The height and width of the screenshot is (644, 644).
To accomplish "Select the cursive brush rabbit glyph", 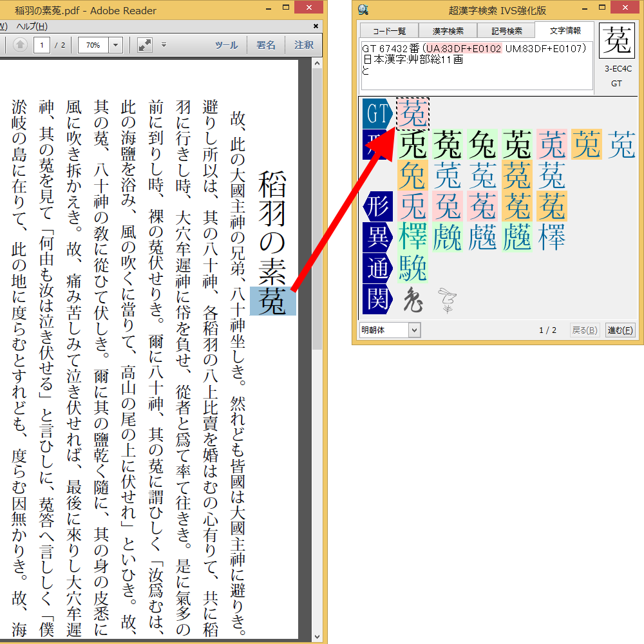I will point(413,300).
